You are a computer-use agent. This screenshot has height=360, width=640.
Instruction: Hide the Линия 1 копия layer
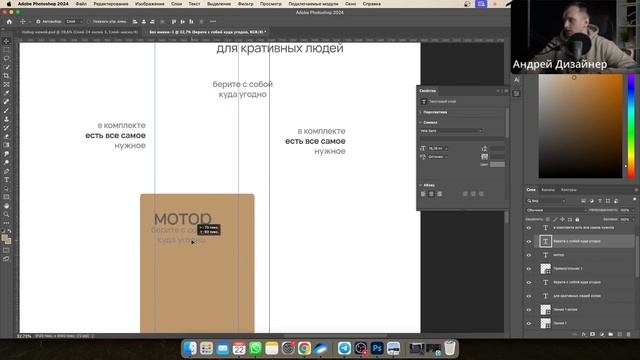coord(529,310)
